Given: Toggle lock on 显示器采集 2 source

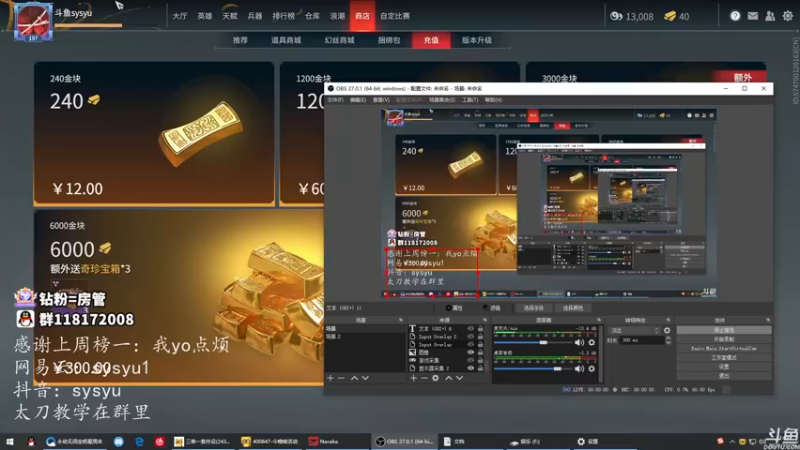Looking at the screenshot, I should (x=480, y=368).
